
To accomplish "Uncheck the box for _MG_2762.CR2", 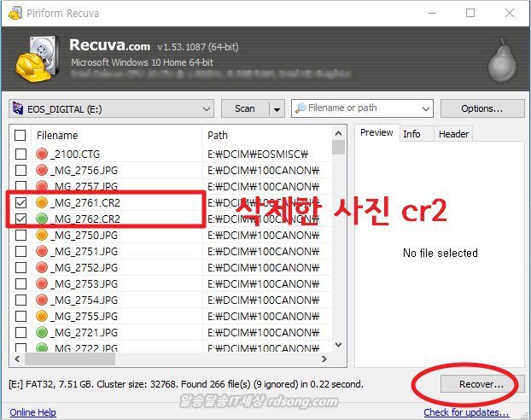I will point(21,219).
